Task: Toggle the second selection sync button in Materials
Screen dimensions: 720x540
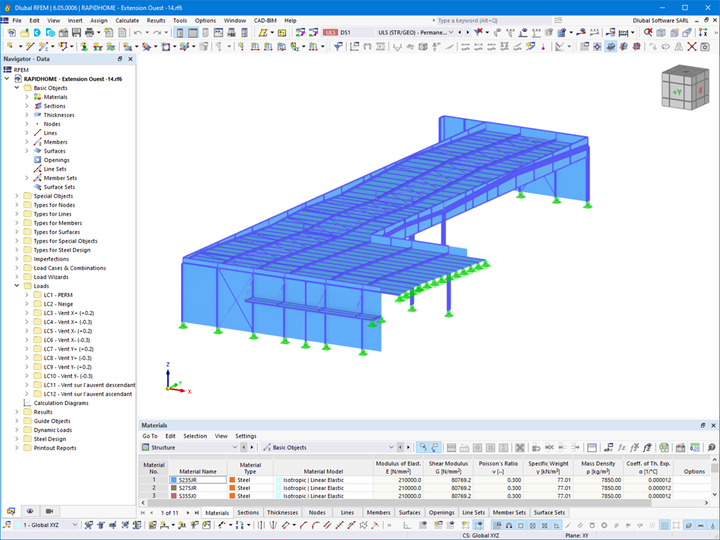Action: click(x=434, y=447)
